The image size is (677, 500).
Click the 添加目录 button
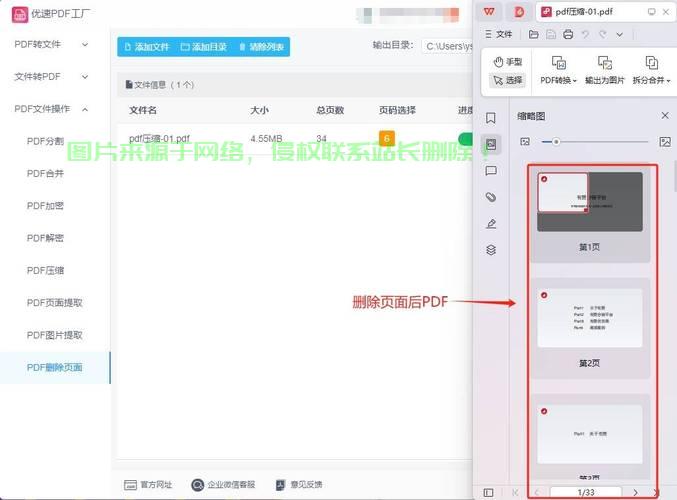[x=204, y=47]
